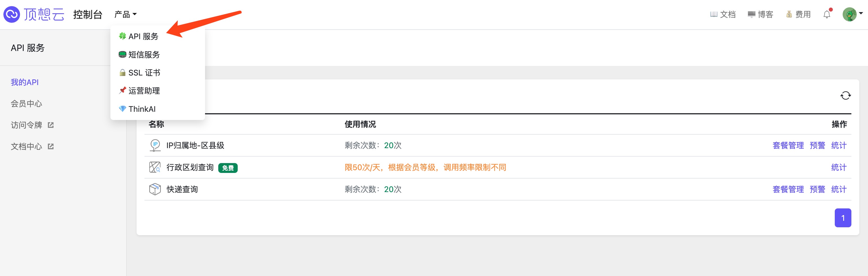Click the 顶想云 logo icon

click(12, 14)
